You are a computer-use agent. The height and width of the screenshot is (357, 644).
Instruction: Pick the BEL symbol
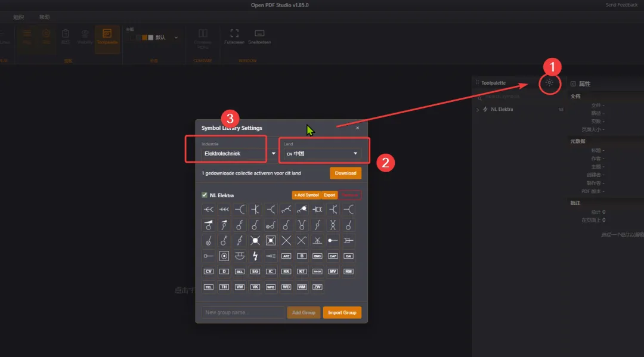click(x=240, y=271)
